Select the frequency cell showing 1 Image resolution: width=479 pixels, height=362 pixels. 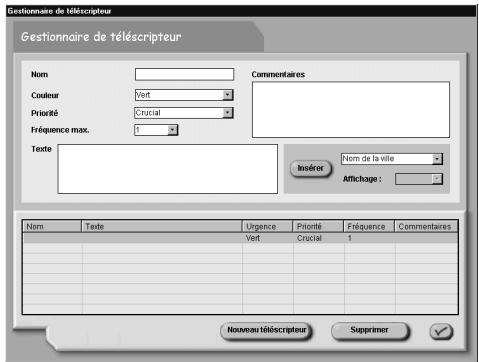coord(370,238)
